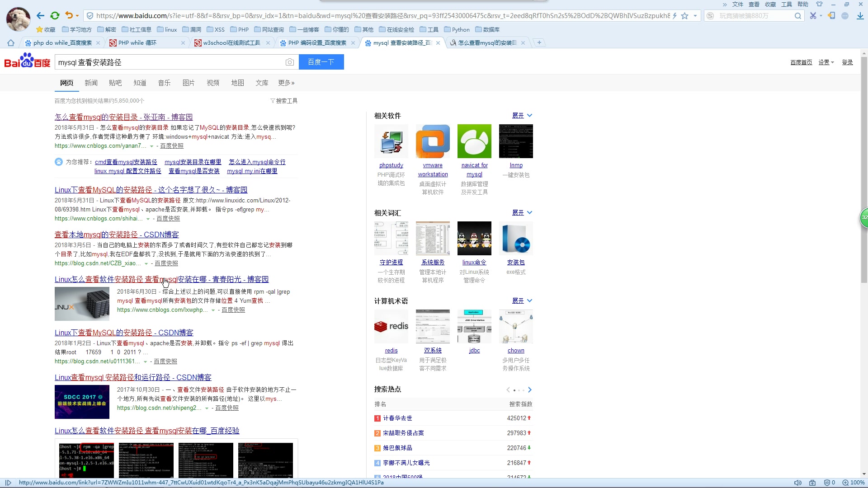Expand the 相关软件 section with 展开
868x488 pixels.
click(x=522, y=116)
